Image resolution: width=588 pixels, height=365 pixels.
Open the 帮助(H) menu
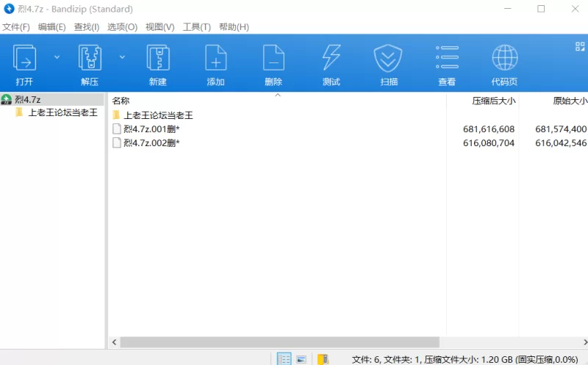tap(234, 27)
